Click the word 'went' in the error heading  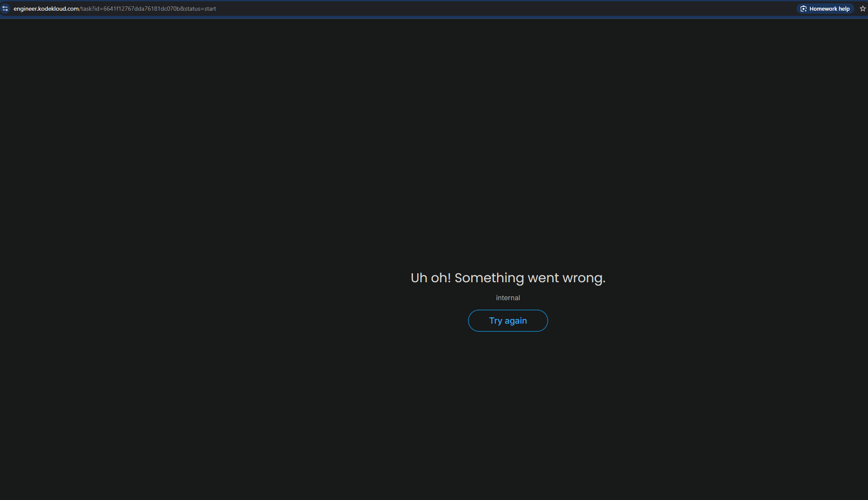tap(543, 278)
